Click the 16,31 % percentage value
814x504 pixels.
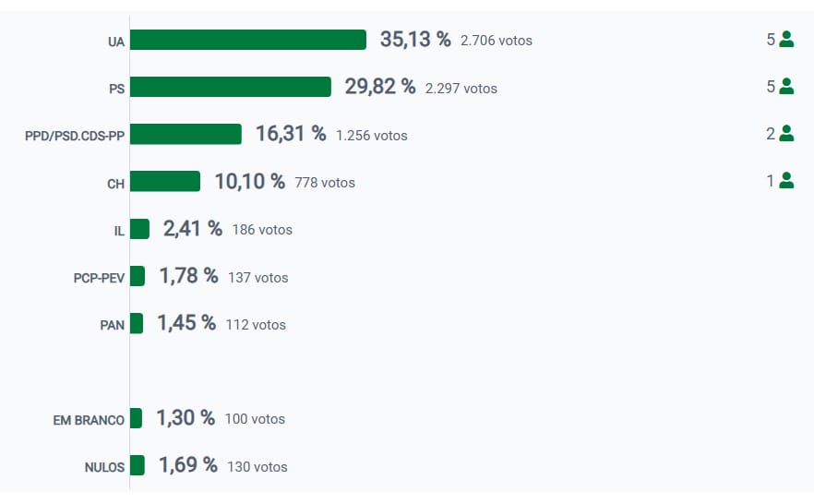291,134
